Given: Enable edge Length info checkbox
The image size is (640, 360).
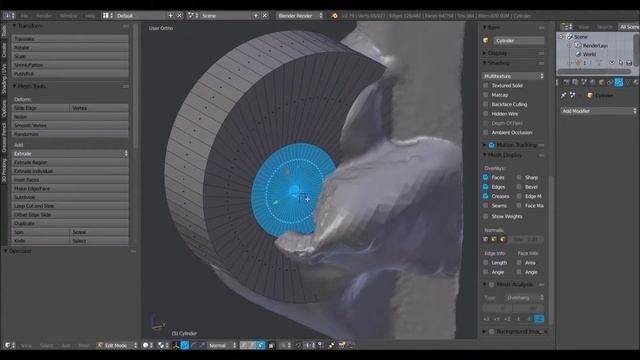Looking at the screenshot, I should tap(486, 262).
